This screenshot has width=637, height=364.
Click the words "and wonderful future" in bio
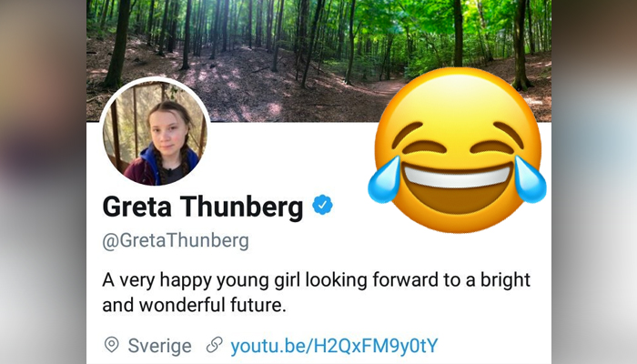(x=192, y=305)
